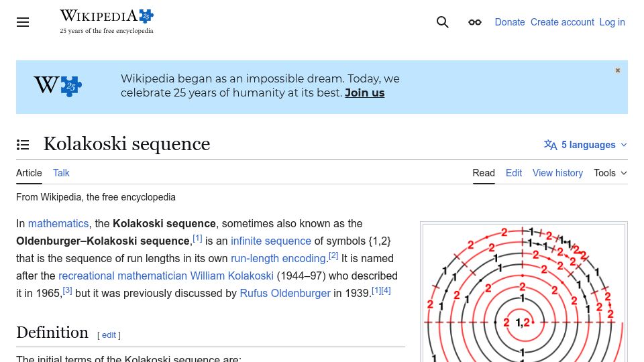Open the run-length encoding link
The width and height of the screenshot is (644, 362).
(x=278, y=259)
